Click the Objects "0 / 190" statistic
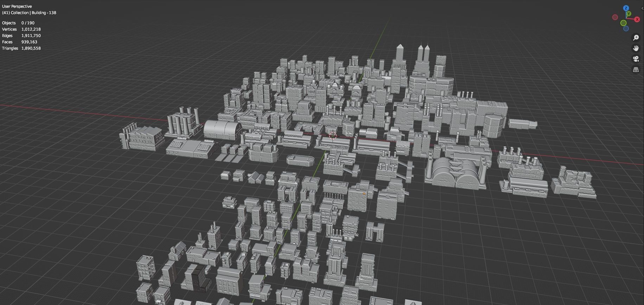The image size is (644, 305). 28,23
